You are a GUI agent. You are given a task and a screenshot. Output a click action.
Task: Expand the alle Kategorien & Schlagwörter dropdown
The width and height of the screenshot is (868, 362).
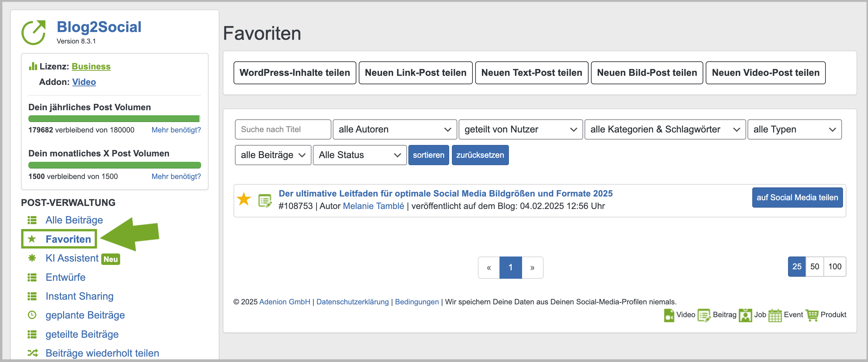pos(665,129)
